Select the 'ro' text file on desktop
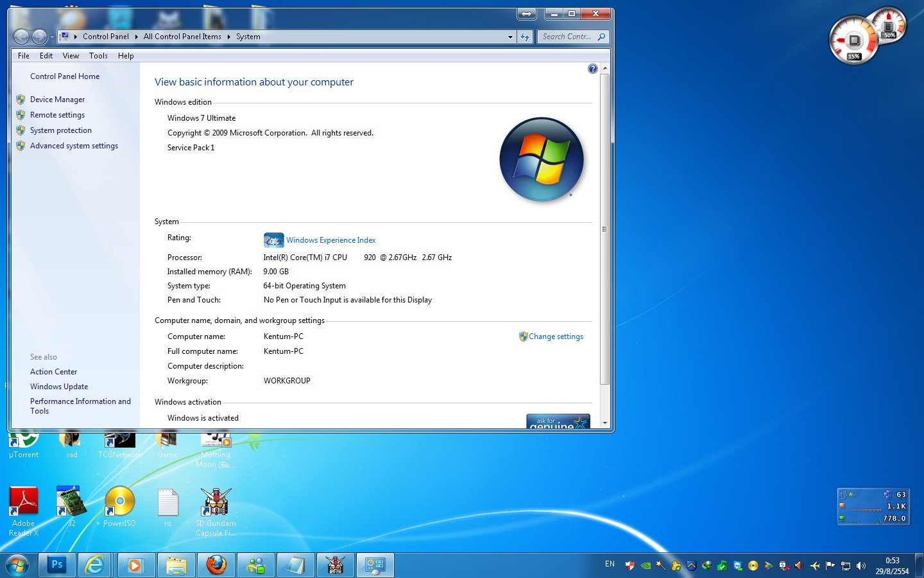Screen dimensions: 924x578 click(167, 507)
